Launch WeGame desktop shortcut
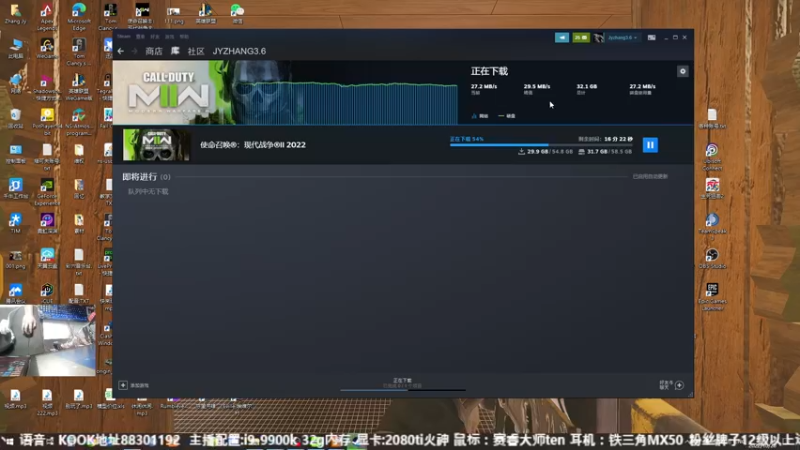 click(x=47, y=49)
